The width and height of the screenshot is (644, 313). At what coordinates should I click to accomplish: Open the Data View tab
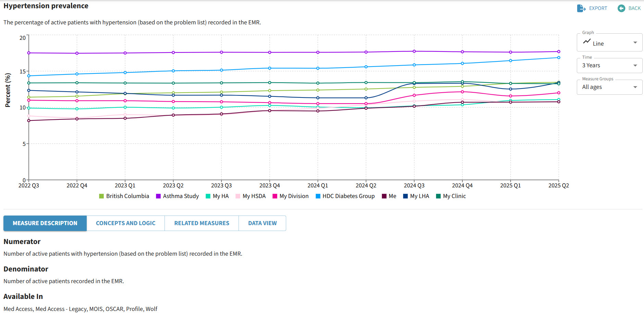click(x=262, y=223)
